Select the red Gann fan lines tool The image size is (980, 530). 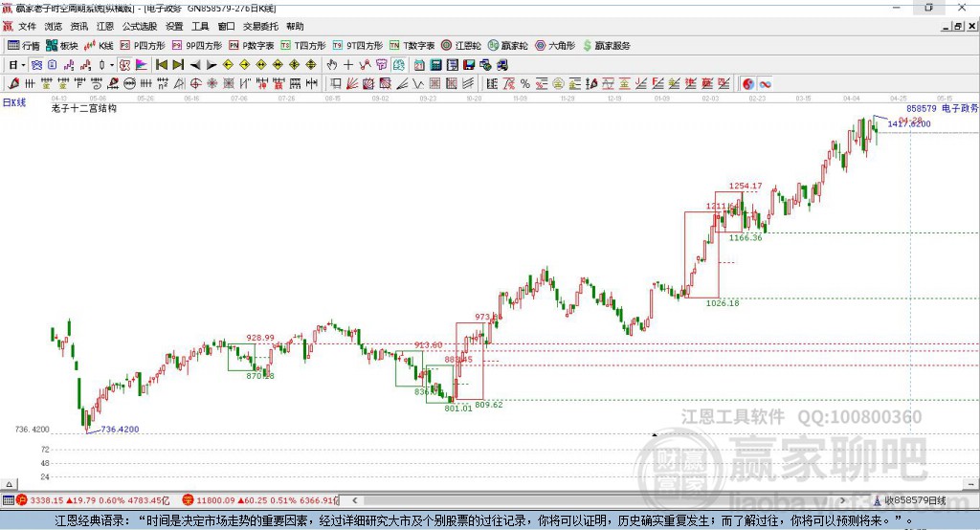click(x=352, y=84)
